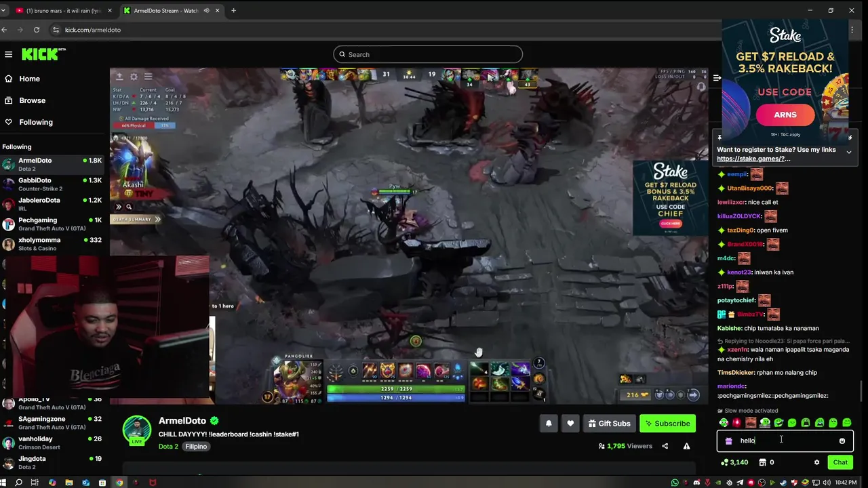The height and width of the screenshot is (488, 868).
Task: Click the share stream icon
Action: 665,446
